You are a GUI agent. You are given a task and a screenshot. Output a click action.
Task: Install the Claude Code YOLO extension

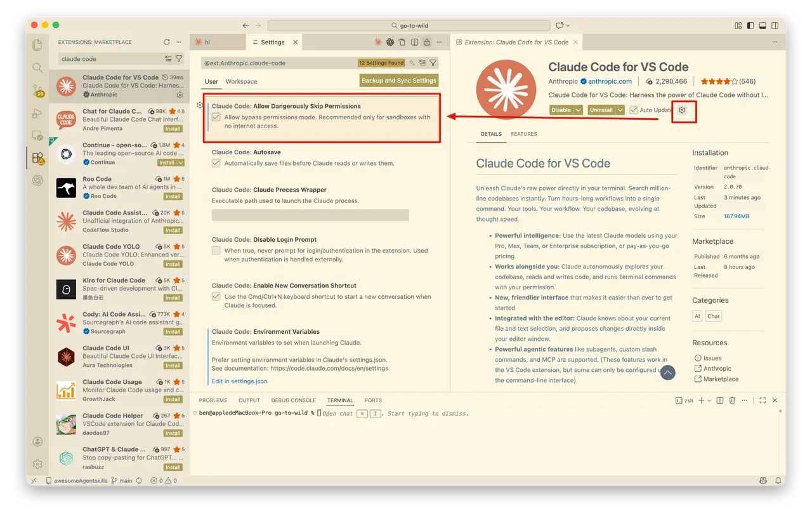pyautogui.click(x=173, y=264)
